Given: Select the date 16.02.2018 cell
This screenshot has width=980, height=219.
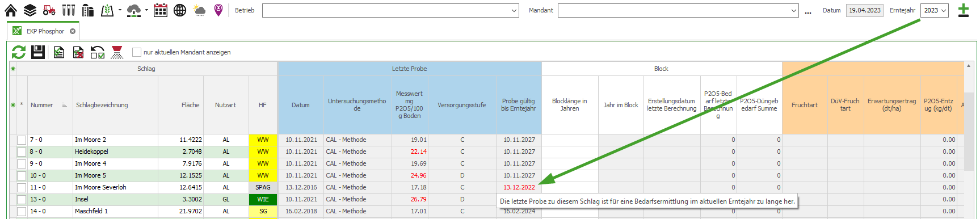Looking at the screenshot, I should coord(301,211).
